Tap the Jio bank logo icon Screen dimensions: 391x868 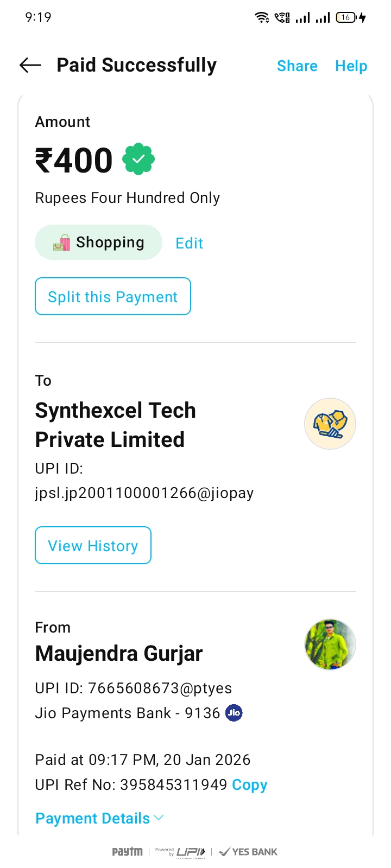pos(234,713)
